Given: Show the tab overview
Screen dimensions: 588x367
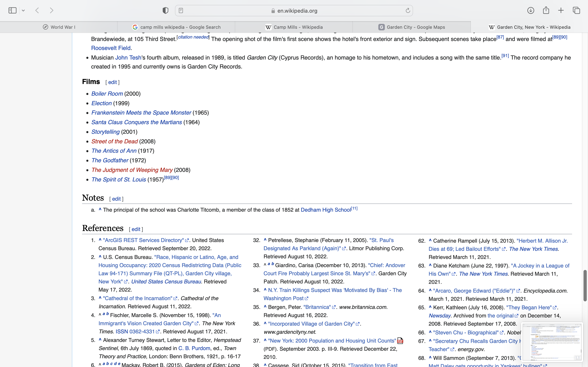Looking at the screenshot, I should click(576, 10).
